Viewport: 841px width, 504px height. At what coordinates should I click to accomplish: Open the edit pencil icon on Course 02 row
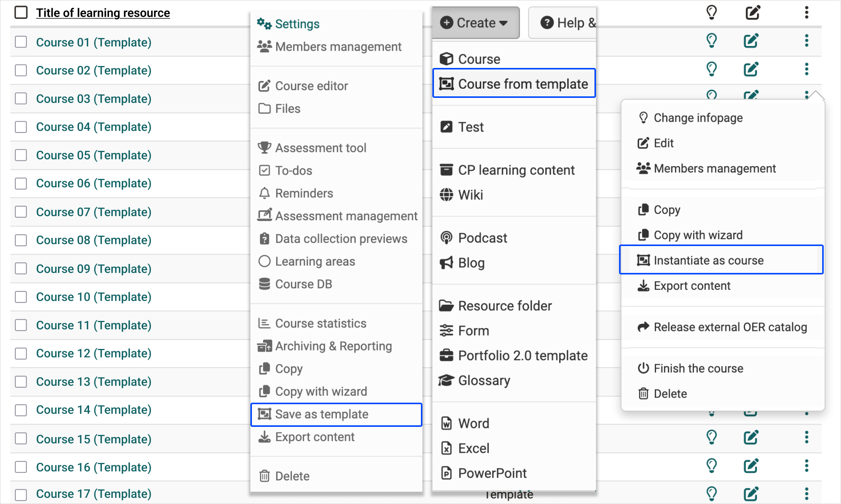[752, 69]
